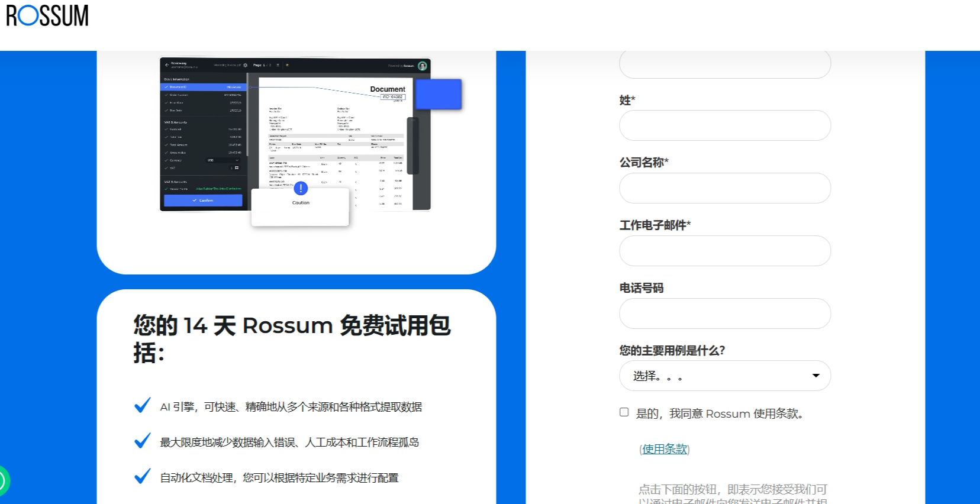Click the text 自动化文档处理，您可以根据特定业务需求进行配置
980x504 pixels.
[x=279, y=478]
